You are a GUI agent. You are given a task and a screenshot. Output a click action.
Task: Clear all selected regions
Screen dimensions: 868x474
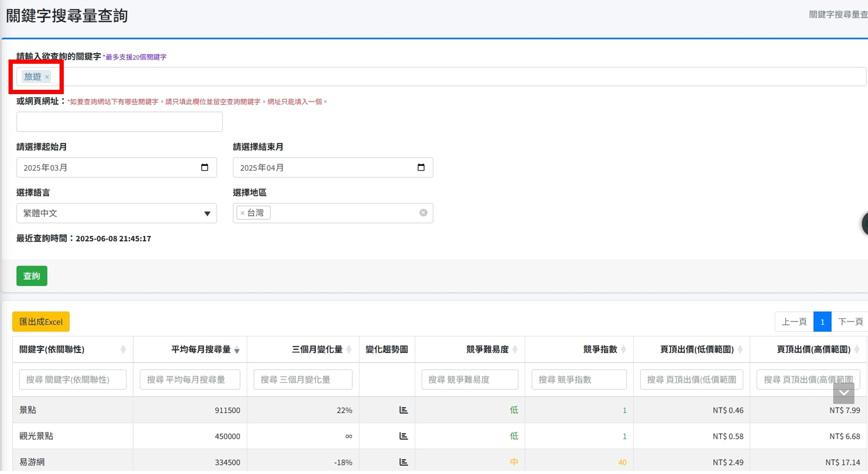point(423,213)
